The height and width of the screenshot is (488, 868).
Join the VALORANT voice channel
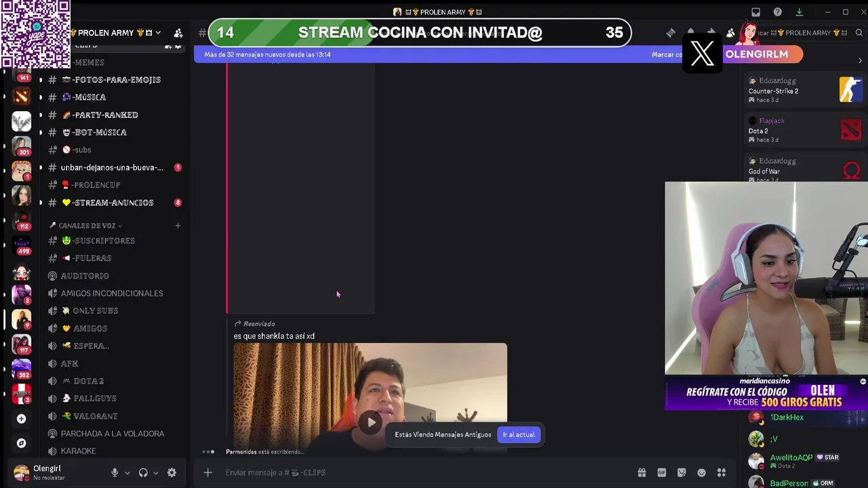(111, 416)
